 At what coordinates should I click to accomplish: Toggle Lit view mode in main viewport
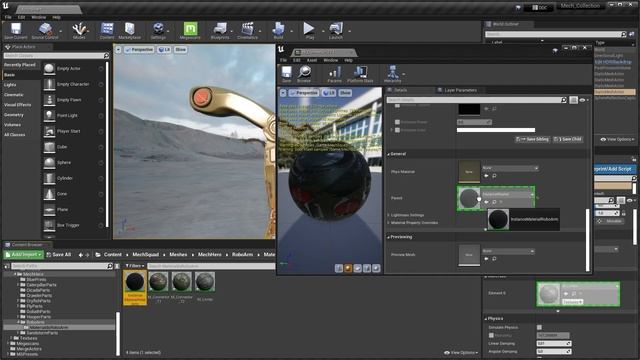coord(164,50)
